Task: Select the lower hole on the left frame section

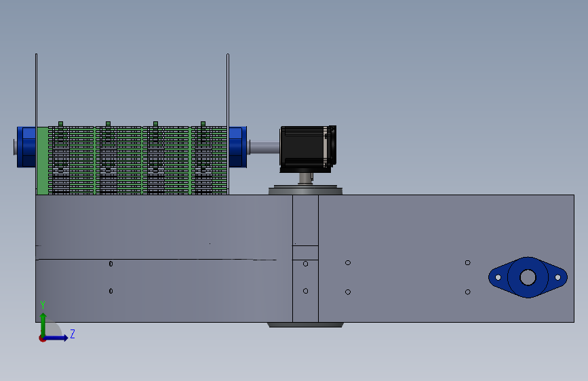Action: 111,291
